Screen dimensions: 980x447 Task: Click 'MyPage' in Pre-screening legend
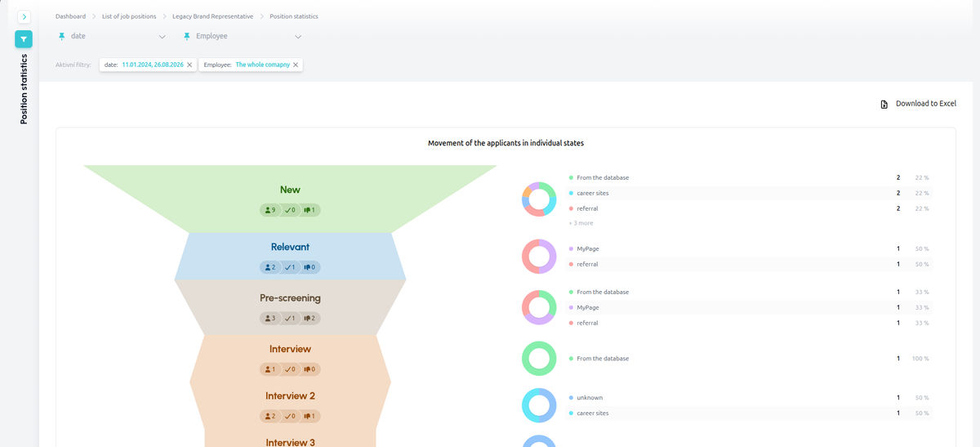[x=588, y=307]
